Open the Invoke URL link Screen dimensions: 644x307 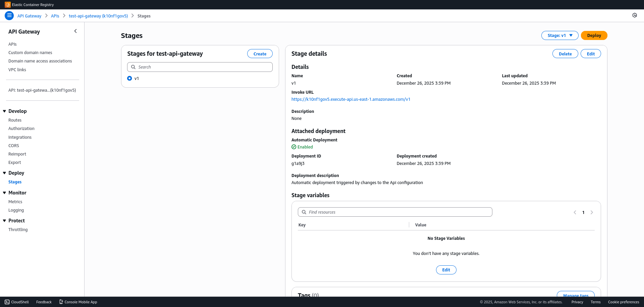click(351, 99)
